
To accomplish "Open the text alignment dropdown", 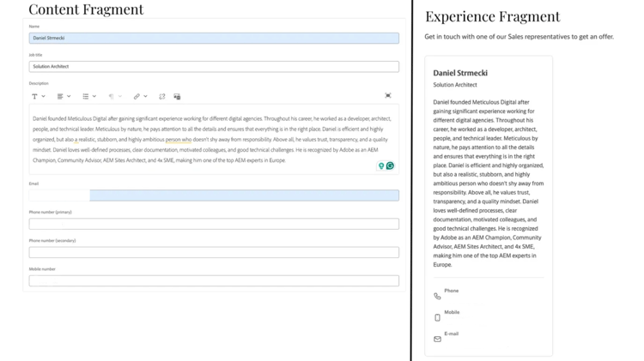I will 64,96.
